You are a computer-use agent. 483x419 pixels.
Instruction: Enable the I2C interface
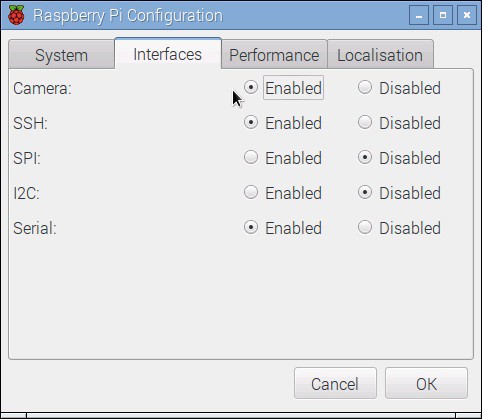coord(283,193)
